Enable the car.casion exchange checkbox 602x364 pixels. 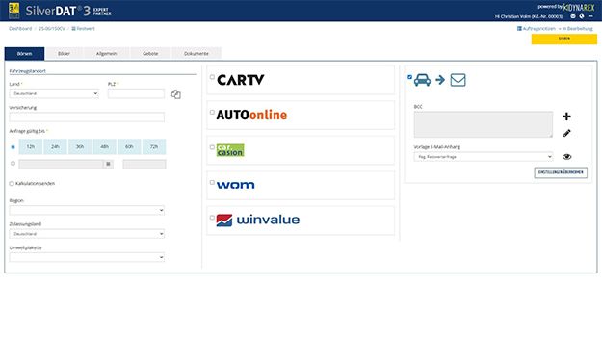212,147
